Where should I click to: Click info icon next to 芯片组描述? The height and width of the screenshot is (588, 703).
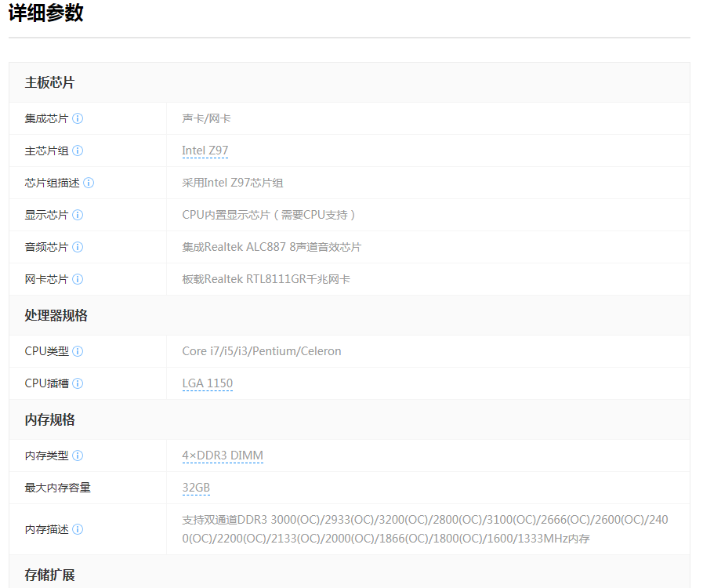[89, 183]
